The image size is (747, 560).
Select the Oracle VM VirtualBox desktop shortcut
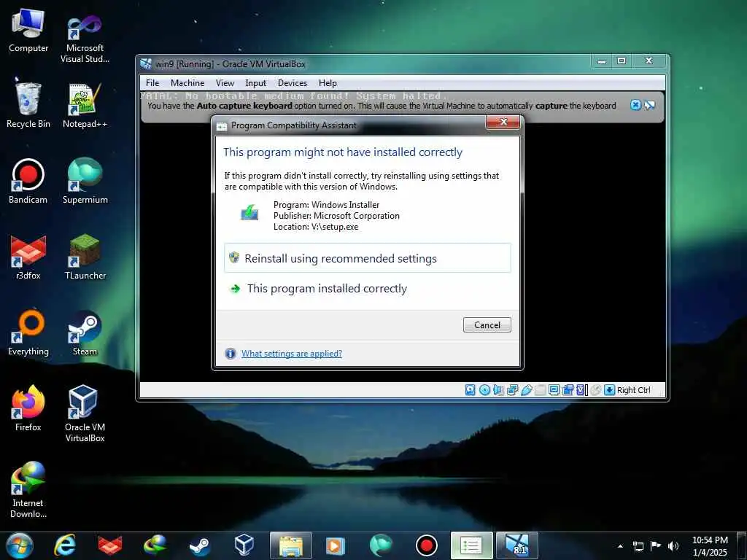tap(85, 413)
